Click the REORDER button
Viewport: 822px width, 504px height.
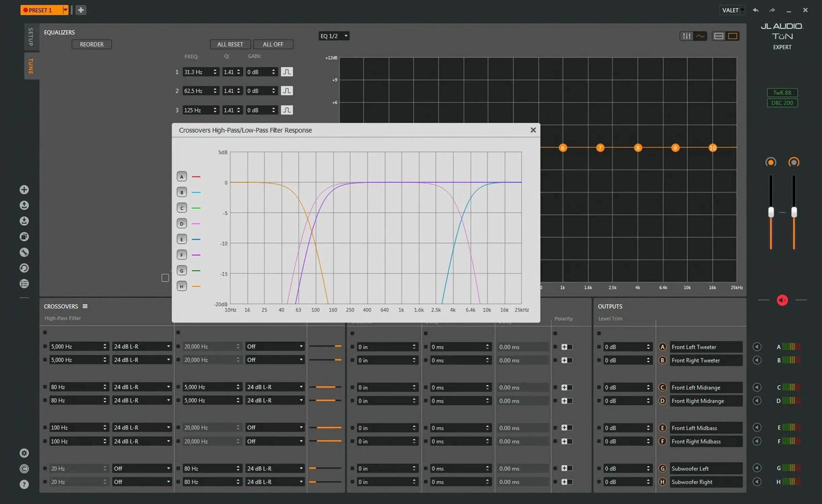91,44
